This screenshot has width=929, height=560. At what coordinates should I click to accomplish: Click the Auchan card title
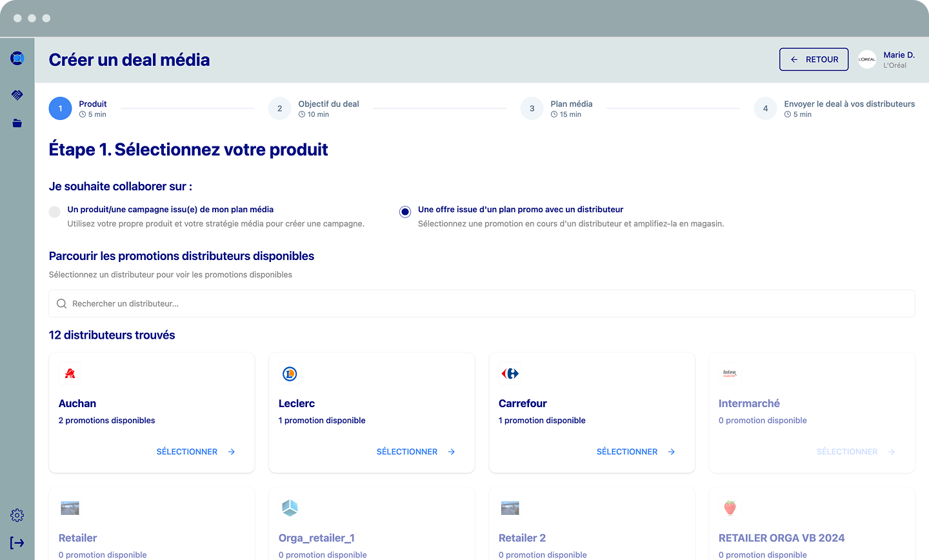click(x=77, y=404)
